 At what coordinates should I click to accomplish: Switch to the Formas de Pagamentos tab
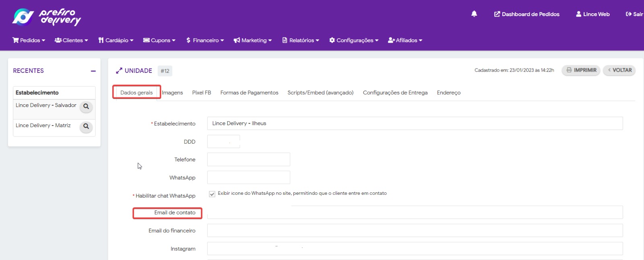pos(249,93)
